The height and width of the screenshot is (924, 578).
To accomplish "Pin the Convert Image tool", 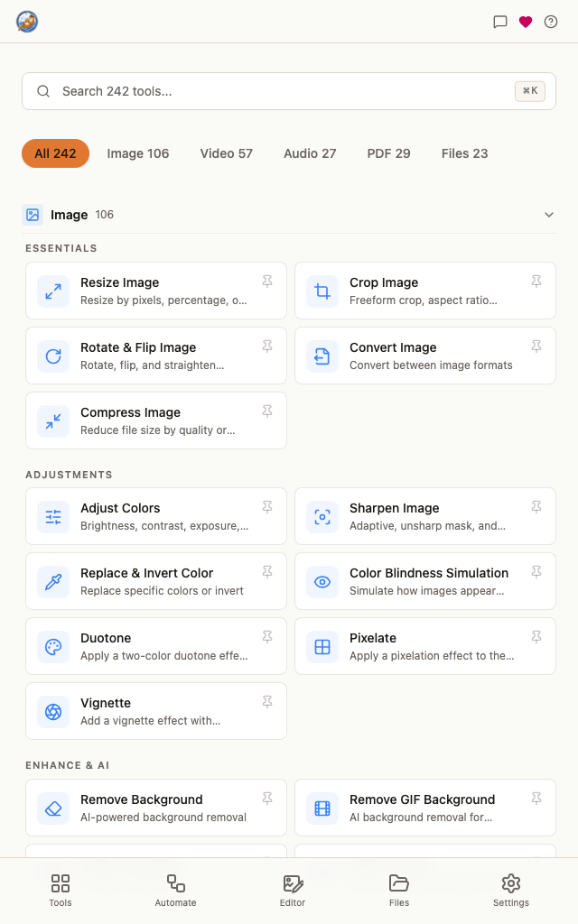I will 536,346.
